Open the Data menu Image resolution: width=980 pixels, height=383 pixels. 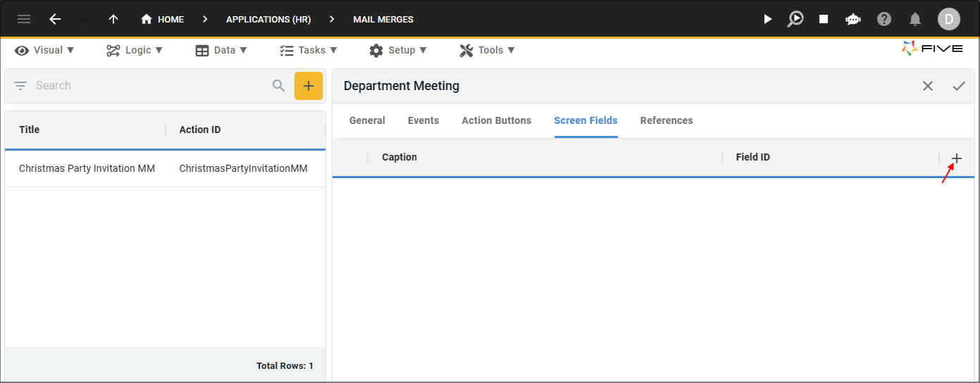(221, 50)
